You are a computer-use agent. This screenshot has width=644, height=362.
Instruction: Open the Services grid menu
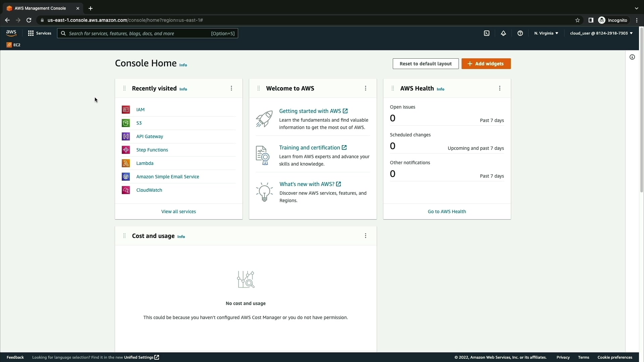40,33
